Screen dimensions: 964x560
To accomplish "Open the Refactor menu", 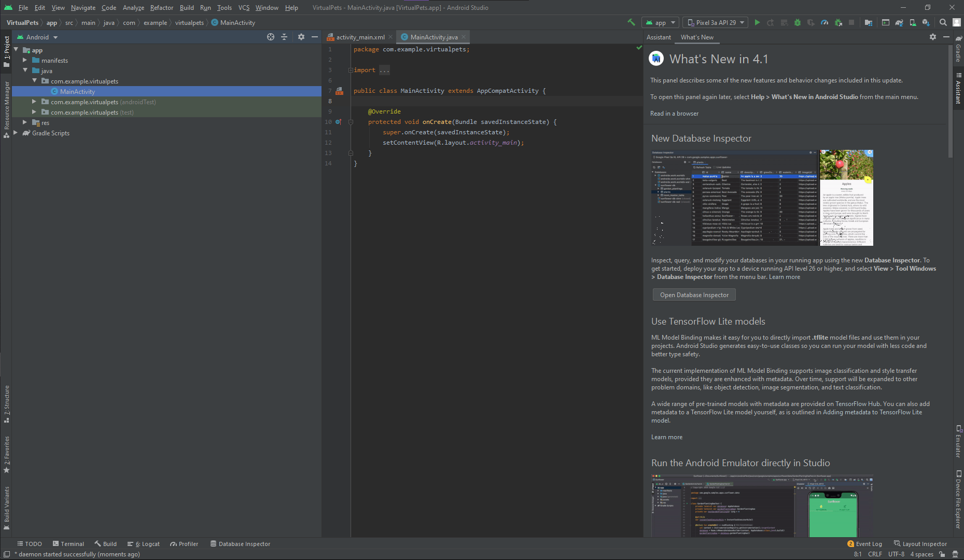I will pyautogui.click(x=161, y=8).
